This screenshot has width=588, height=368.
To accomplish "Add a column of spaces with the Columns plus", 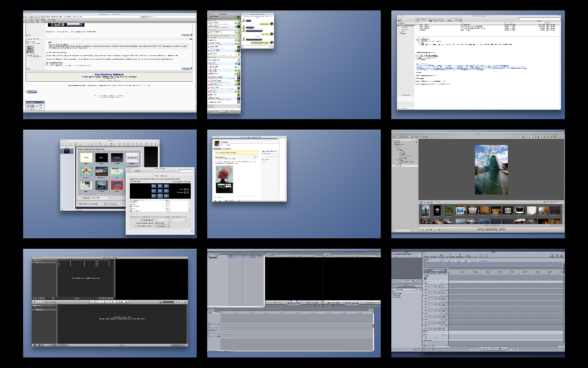I will (x=185, y=192).
